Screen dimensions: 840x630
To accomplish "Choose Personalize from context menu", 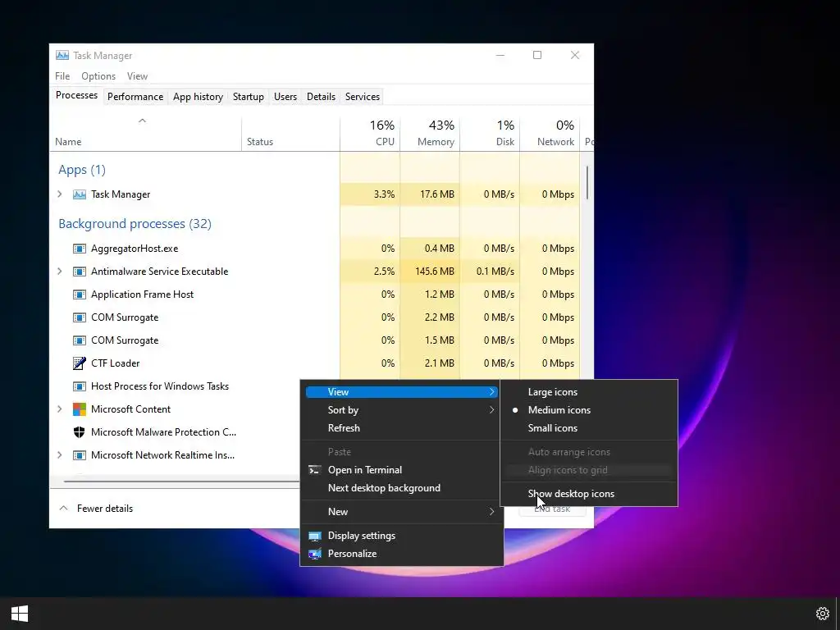I will coord(402,554).
